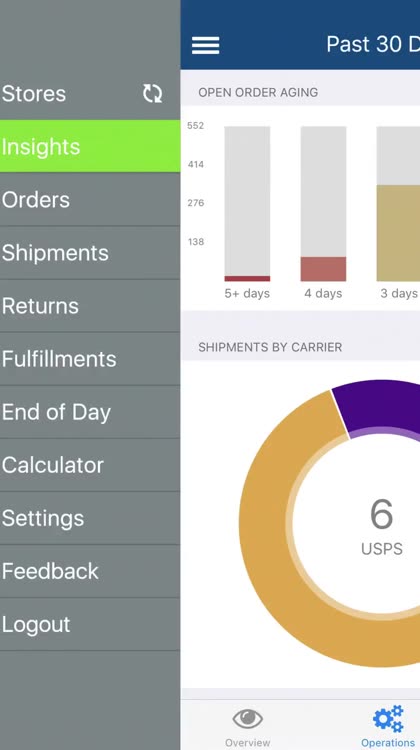420x750 pixels.
Task: Open Fulfillments from the side menu
Action: click(x=90, y=359)
